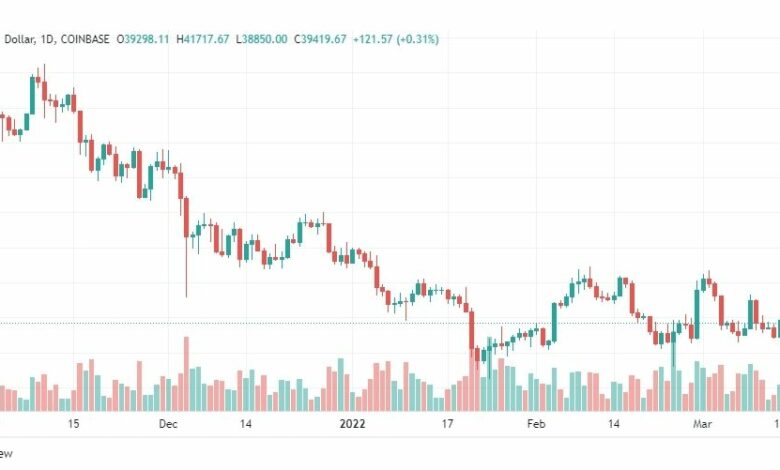Click the +121.57 (+0.31%) change text
The width and height of the screenshot is (780, 470).
tap(396, 39)
